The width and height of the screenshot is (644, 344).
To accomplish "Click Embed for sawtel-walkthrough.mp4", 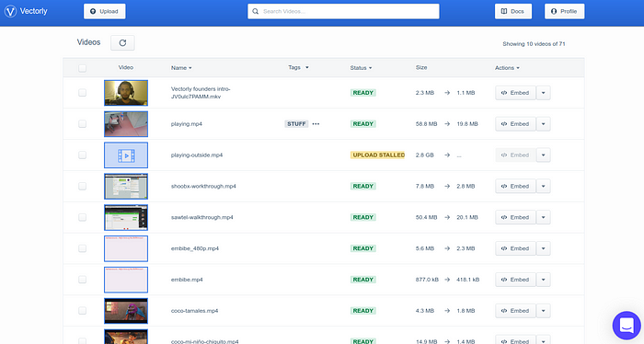I will pos(515,218).
